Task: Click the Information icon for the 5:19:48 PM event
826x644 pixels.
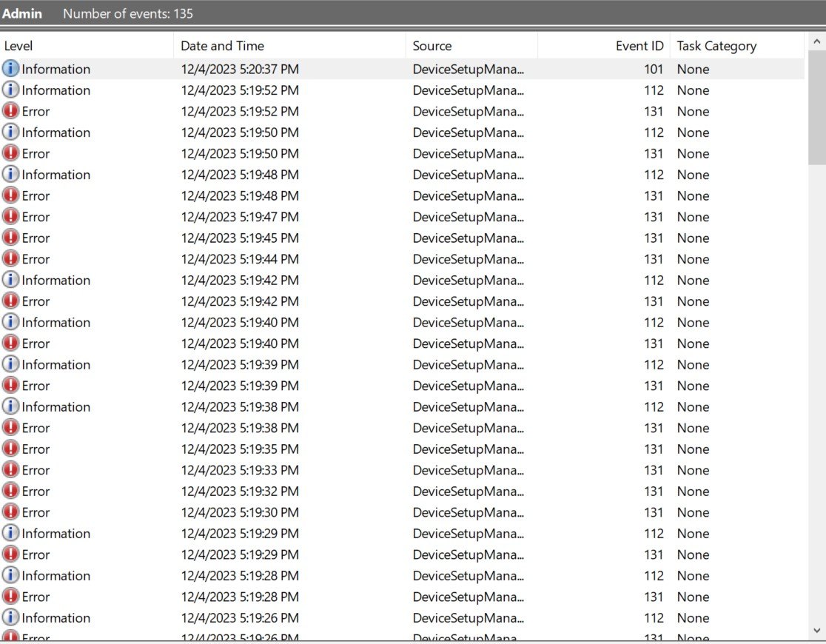Action: [10, 174]
